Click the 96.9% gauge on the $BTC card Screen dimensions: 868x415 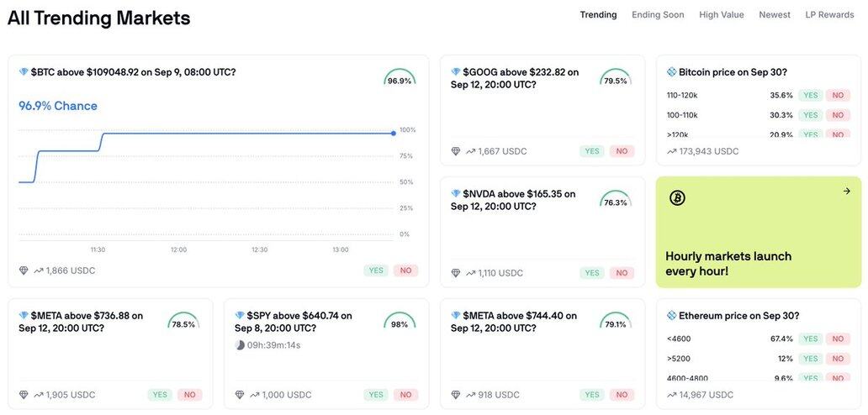pyautogui.click(x=400, y=78)
